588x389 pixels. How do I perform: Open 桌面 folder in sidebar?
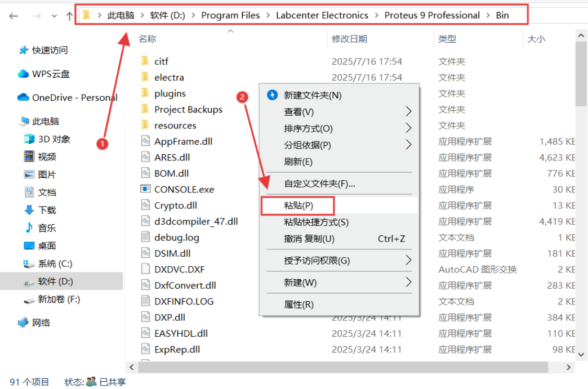point(40,245)
